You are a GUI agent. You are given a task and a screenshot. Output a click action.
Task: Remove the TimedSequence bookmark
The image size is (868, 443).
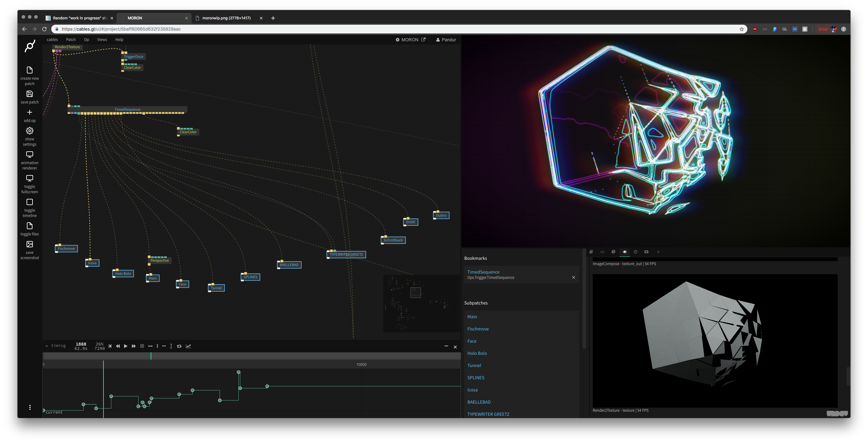point(573,277)
